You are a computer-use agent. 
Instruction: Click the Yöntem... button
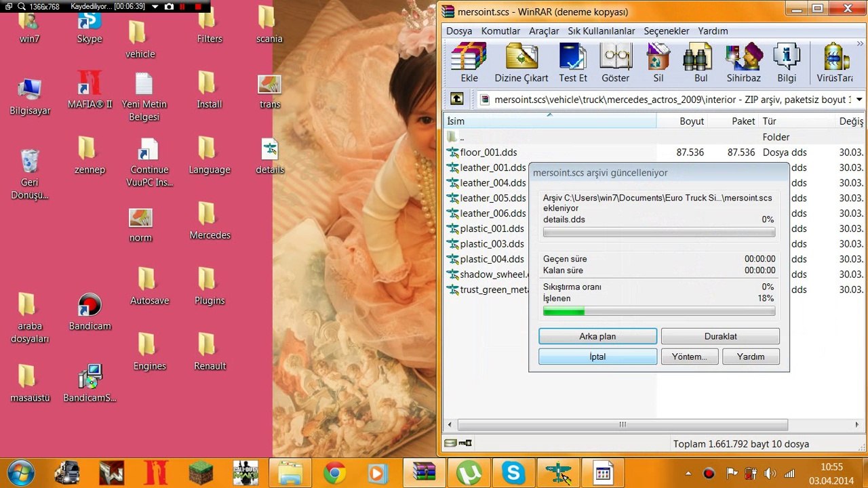[x=689, y=357]
